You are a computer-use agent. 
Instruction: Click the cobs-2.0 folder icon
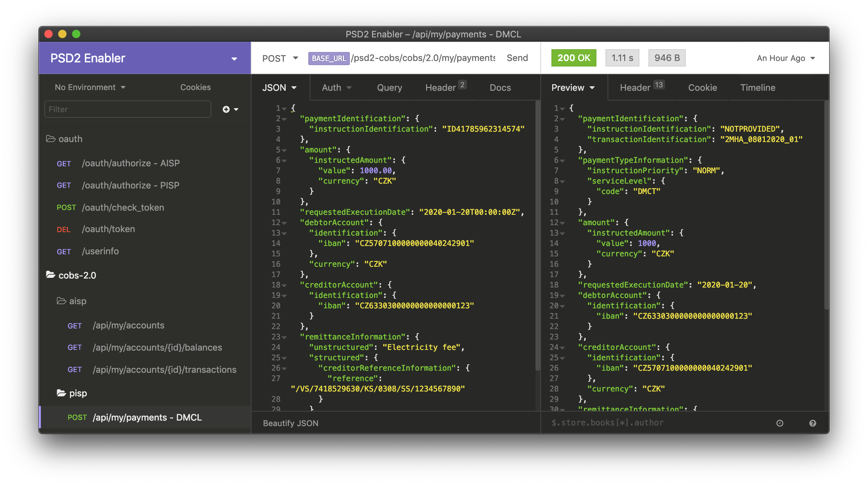(51, 275)
